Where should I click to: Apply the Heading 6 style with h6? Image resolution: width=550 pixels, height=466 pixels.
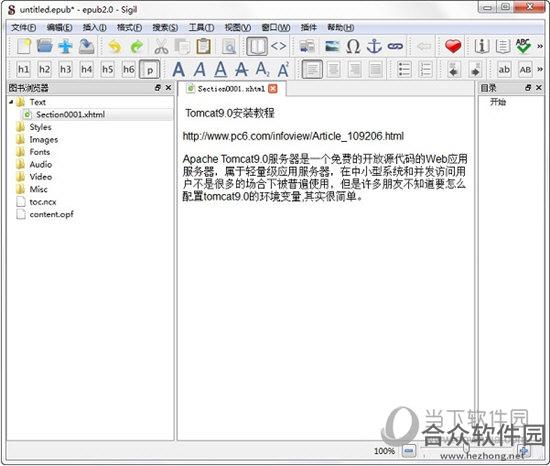click(129, 69)
